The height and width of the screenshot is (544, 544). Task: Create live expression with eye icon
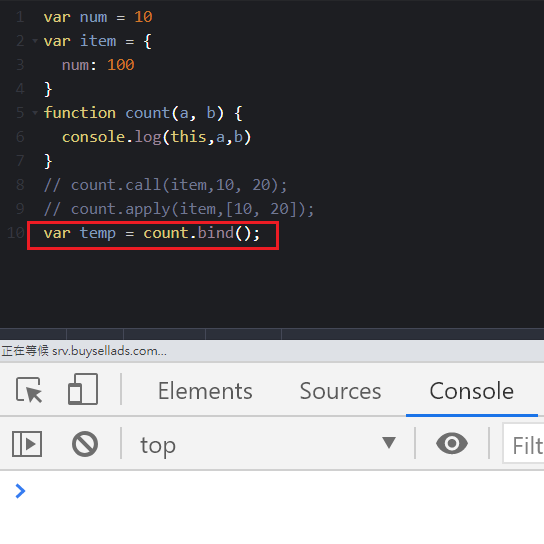pos(452,443)
